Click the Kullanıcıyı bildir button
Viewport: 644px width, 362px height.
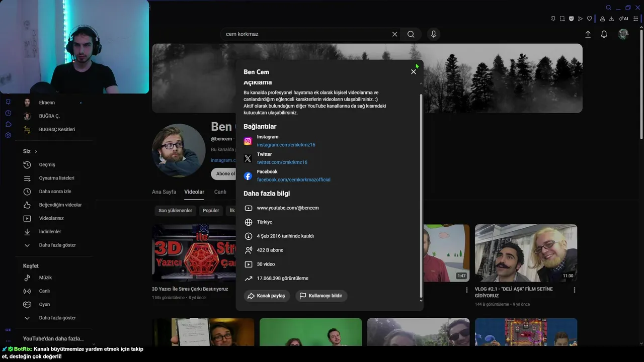tap(321, 296)
